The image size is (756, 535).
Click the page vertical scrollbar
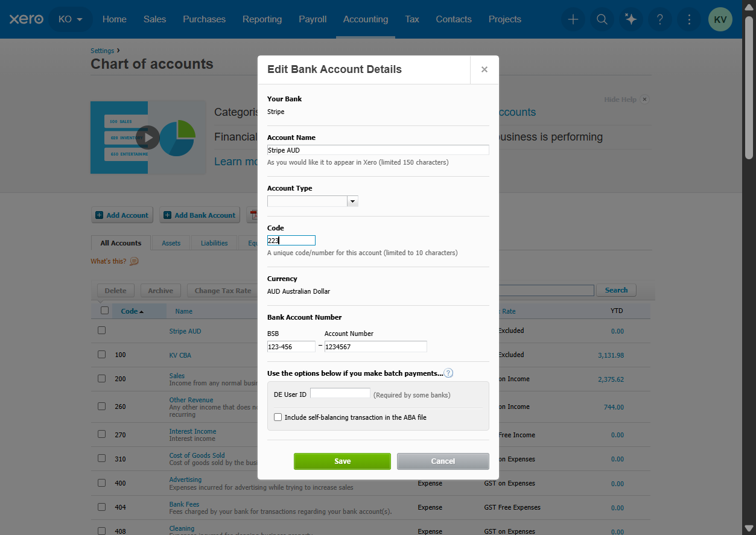[749, 87]
